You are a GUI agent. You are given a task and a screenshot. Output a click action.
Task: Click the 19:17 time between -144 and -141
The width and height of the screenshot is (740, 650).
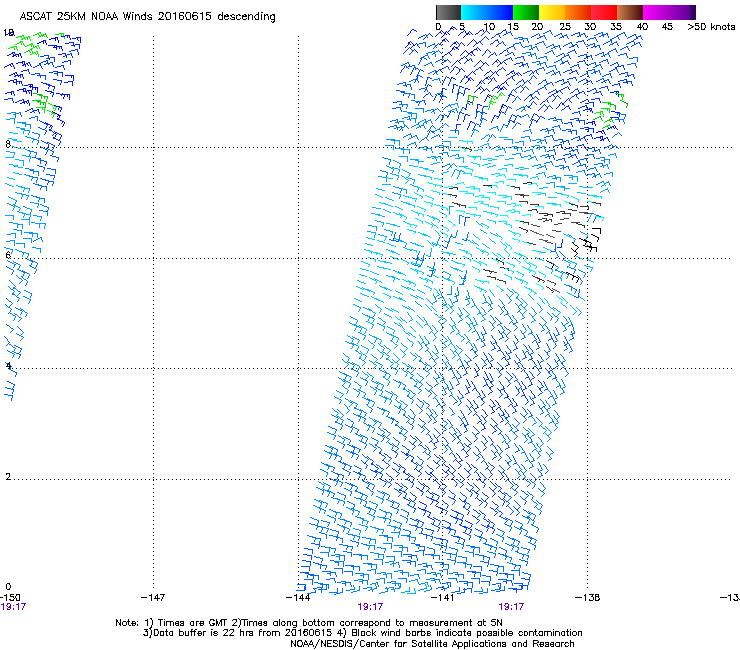point(370,607)
